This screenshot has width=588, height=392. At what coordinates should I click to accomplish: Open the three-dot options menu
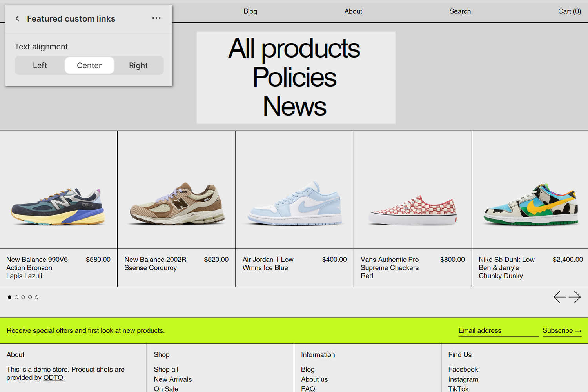[x=156, y=18]
